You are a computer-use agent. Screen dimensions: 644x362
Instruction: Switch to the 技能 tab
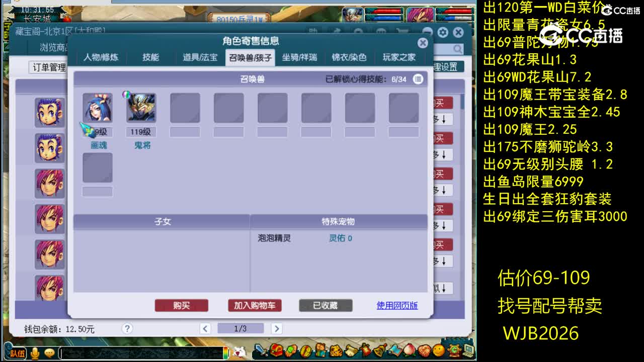150,57
